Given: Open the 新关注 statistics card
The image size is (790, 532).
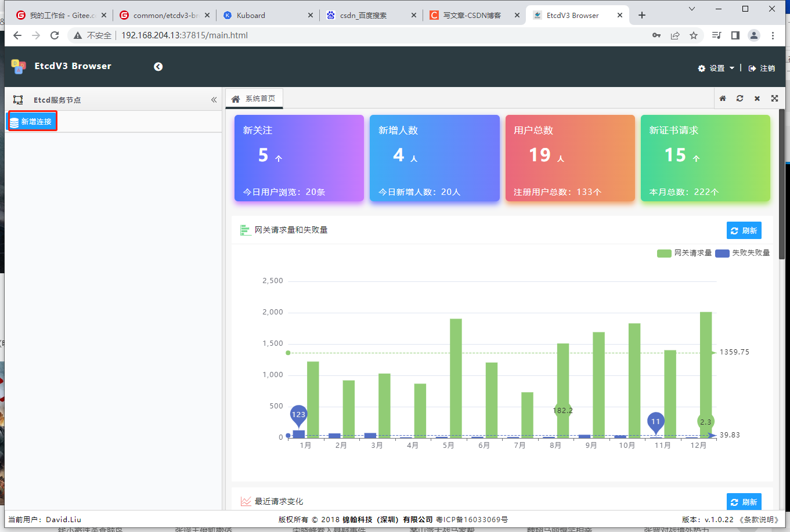Looking at the screenshot, I should tap(299, 158).
